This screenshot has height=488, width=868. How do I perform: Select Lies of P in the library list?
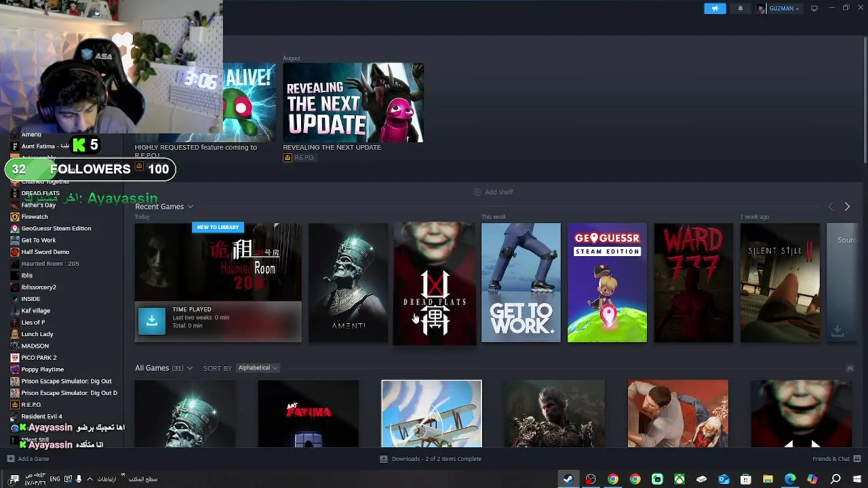[x=33, y=323]
